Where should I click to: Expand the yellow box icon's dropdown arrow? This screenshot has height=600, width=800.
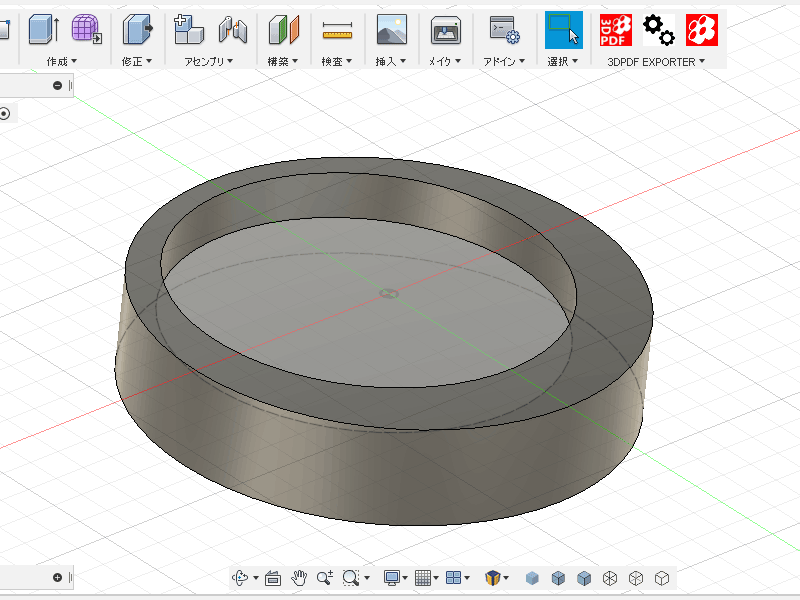coord(506,578)
